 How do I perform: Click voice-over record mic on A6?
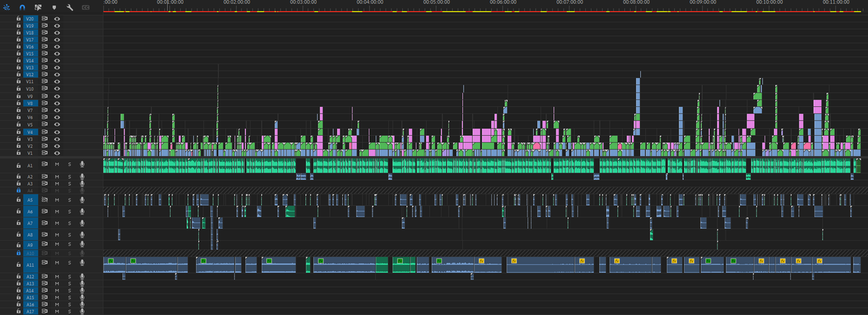click(82, 212)
